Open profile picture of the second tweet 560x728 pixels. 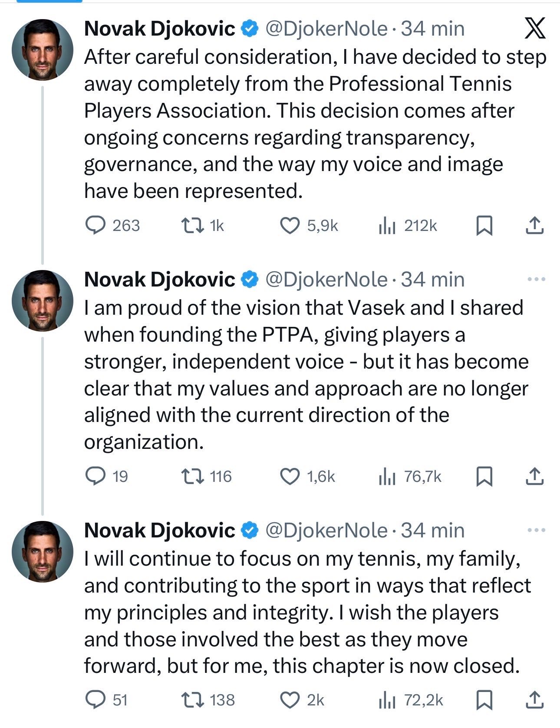[x=43, y=300]
